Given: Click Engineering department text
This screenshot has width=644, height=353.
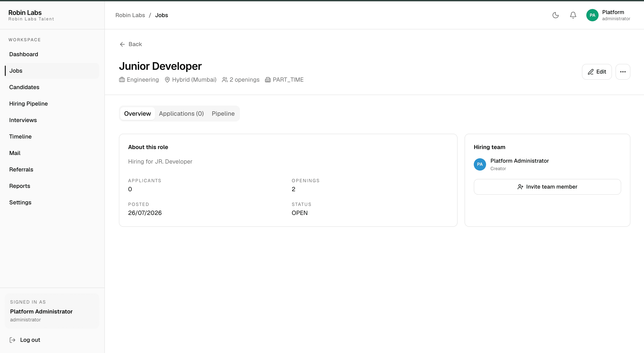Looking at the screenshot, I should [x=143, y=79].
